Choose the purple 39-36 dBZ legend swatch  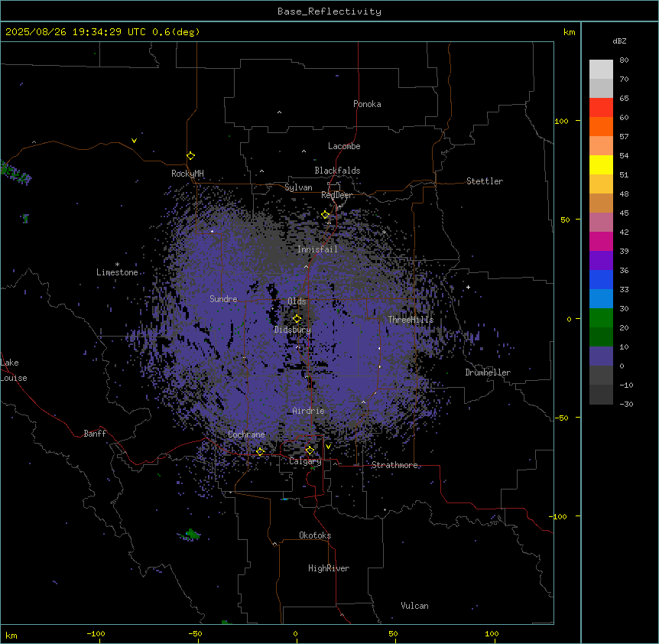pos(601,261)
